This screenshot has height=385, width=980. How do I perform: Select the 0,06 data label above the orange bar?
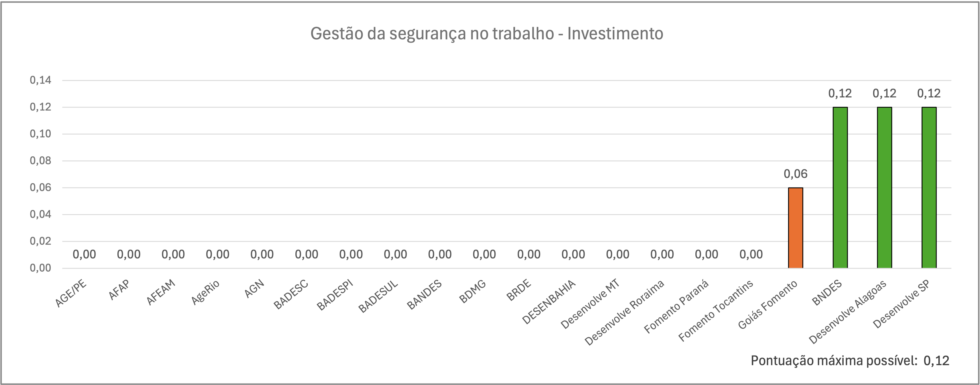tap(795, 174)
